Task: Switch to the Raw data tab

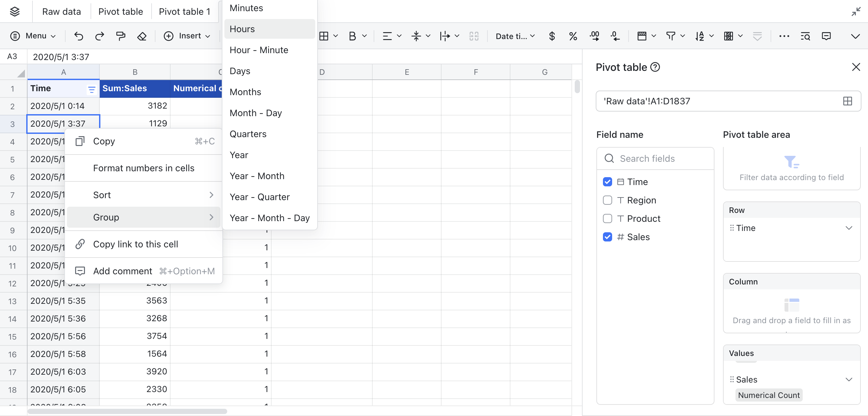Action: point(61,11)
